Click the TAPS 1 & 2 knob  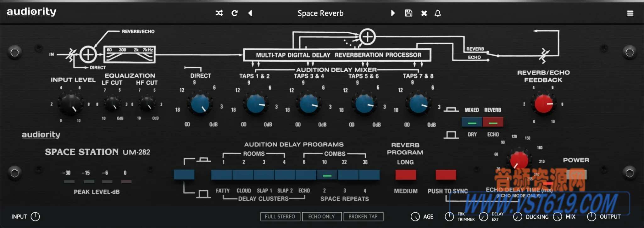pos(256,104)
